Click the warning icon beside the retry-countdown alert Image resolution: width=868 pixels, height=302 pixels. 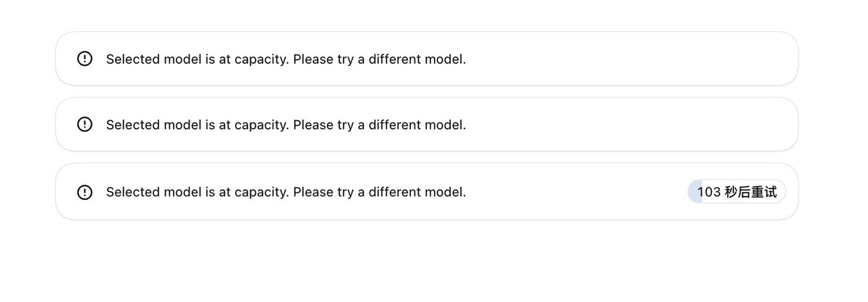(85, 192)
